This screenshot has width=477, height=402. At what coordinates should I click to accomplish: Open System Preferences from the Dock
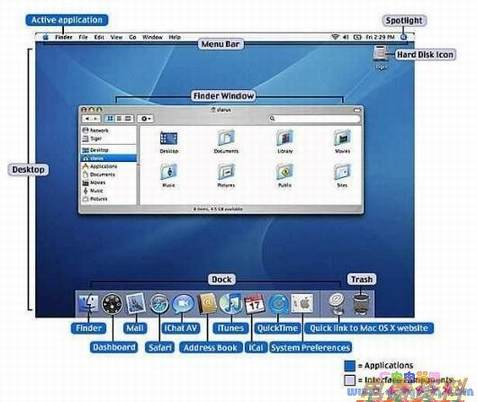click(302, 303)
